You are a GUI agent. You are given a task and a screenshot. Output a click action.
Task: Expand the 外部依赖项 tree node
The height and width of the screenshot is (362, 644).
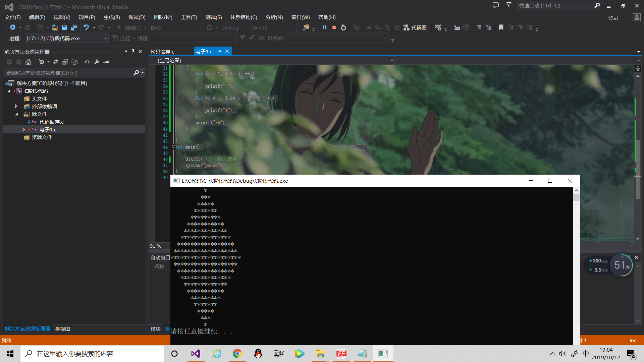[16, 106]
